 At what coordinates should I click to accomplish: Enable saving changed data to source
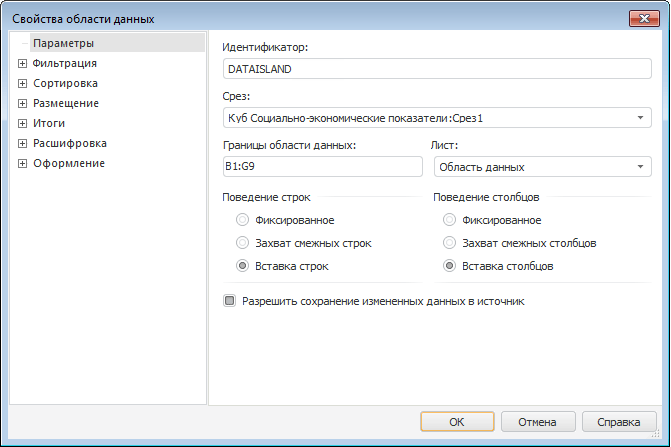tap(230, 300)
